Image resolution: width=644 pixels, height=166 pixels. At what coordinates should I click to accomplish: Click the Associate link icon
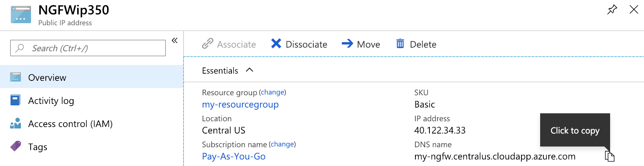pyautogui.click(x=207, y=44)
